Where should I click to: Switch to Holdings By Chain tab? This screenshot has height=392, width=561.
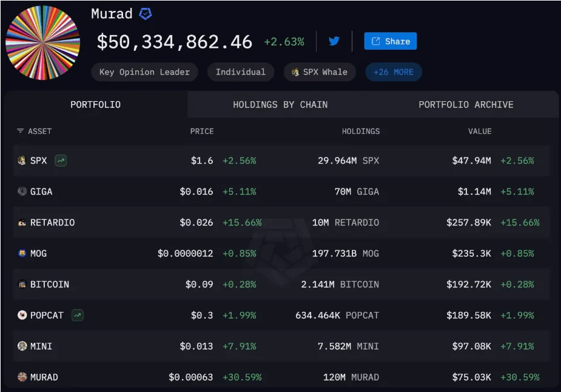pos(280,104)
